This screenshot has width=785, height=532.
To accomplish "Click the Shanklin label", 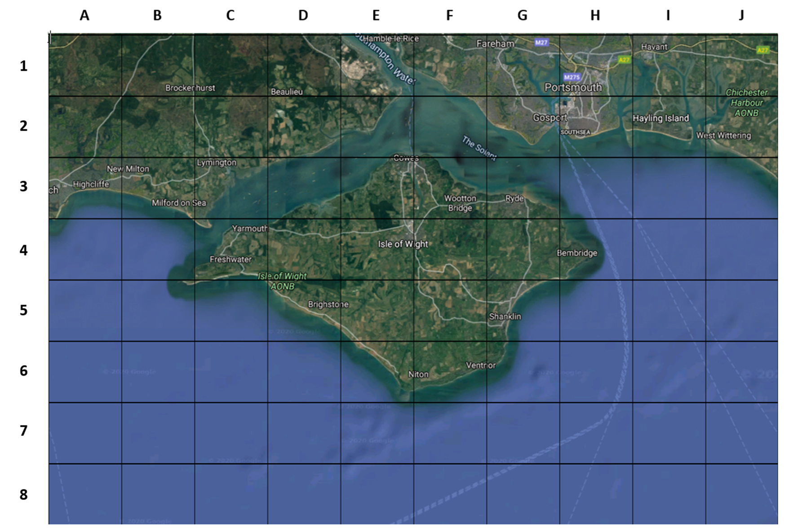I will pyautogui.click(x=504, y=317).
